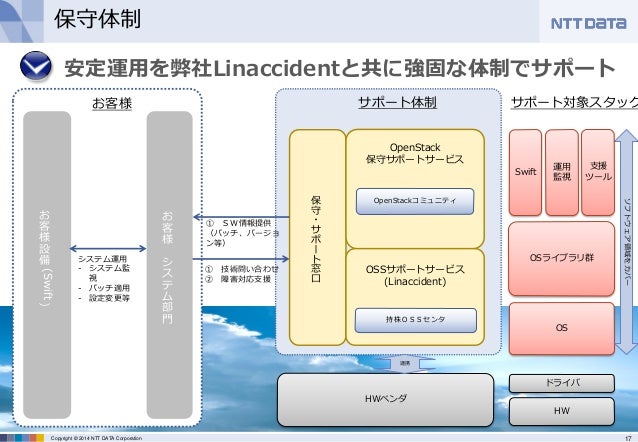Click the colored stripe footer decoration logo

coord(22,438)
